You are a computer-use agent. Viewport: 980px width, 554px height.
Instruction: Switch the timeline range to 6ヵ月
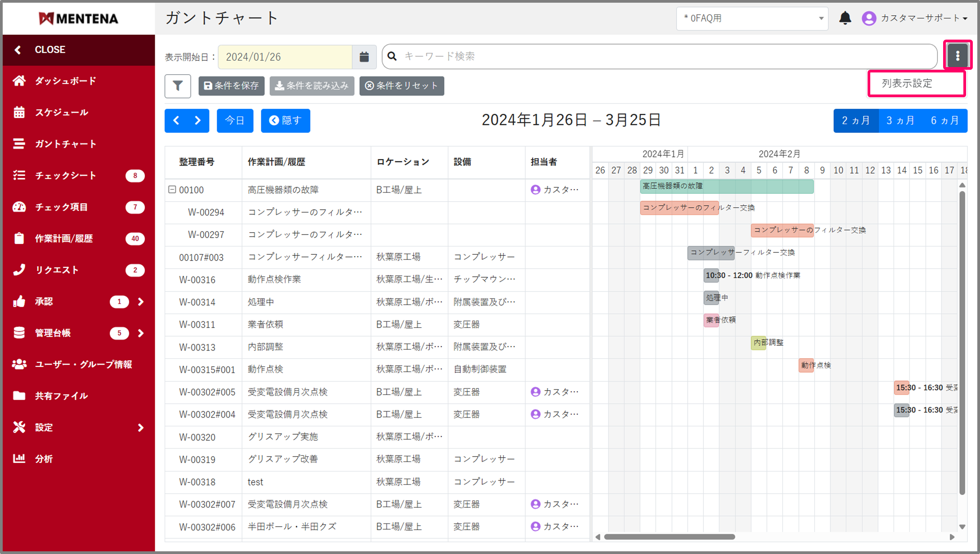click(x=944, y=121)
